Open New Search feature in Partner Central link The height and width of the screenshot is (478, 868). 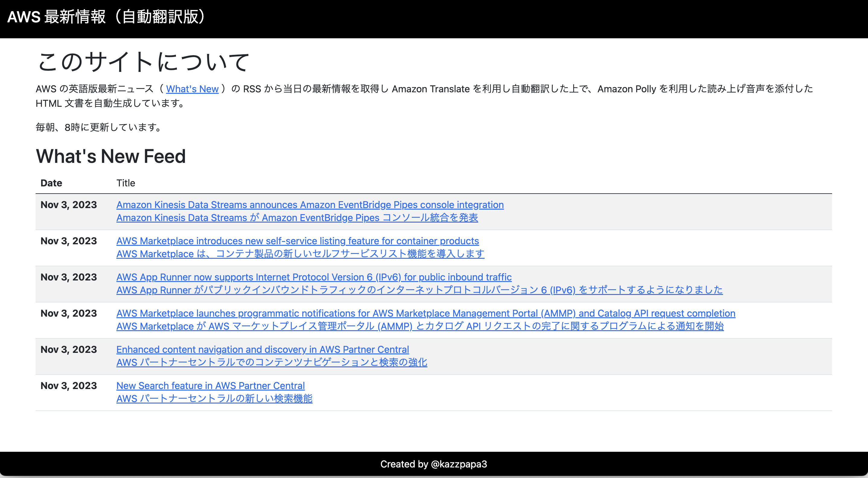click(x=211, y=386)
